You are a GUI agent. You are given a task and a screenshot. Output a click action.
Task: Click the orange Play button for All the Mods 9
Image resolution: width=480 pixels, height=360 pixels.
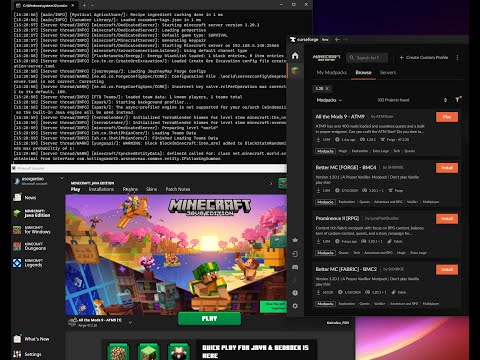447,117
